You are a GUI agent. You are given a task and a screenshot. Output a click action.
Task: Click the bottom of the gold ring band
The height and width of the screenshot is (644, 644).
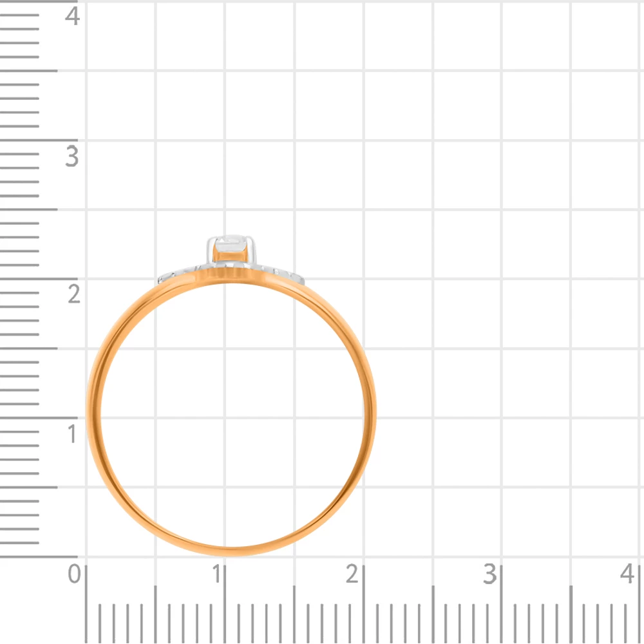coord(231,551)
